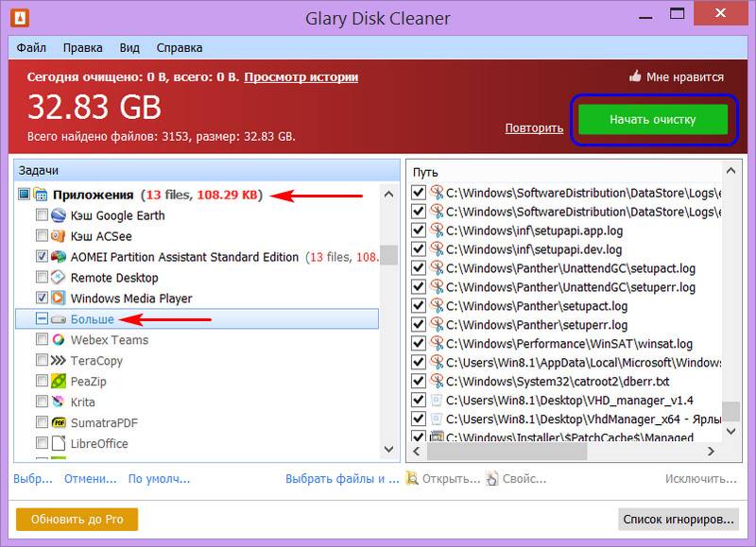756x547 pixels.
Task: Click the Webex Teams icon
Action: point(58,340)
